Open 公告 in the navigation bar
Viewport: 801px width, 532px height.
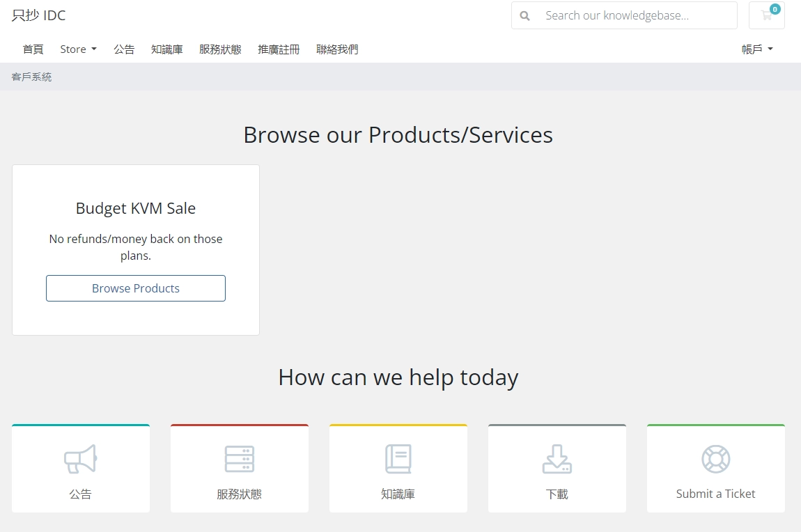(x=124, y=49)
